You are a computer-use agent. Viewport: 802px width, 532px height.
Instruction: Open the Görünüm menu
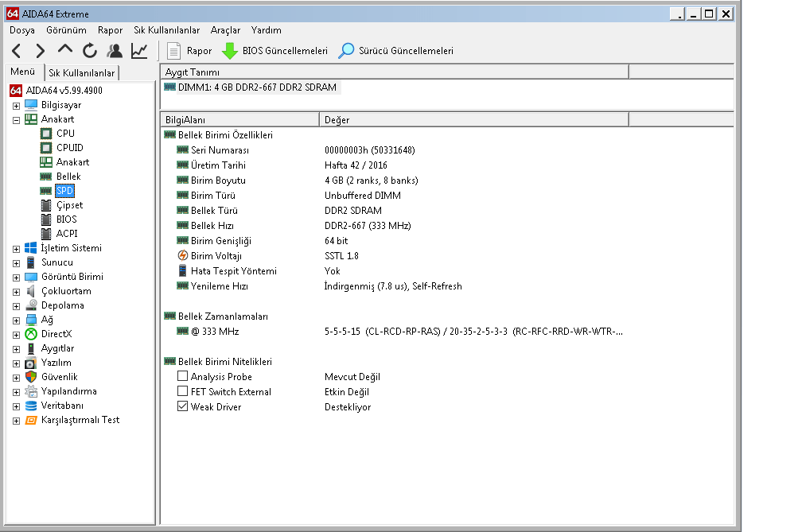(x=66, y=30)
